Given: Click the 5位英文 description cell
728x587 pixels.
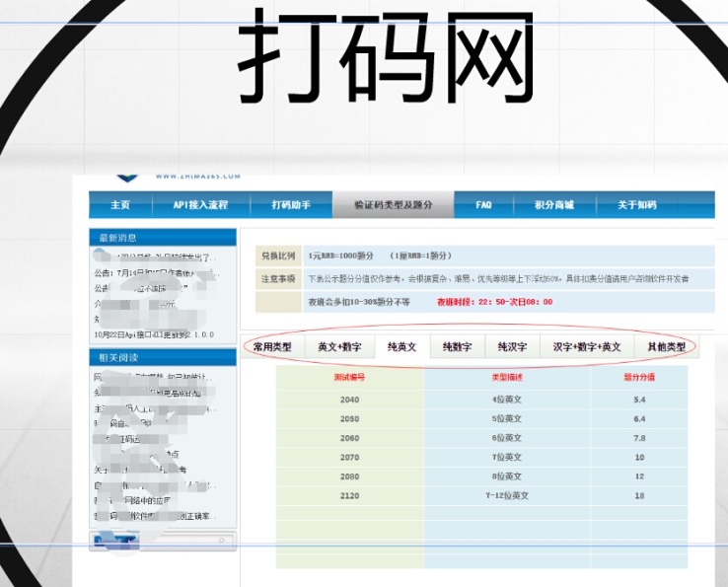Looking at the screenshot, I should coord(507,419).
